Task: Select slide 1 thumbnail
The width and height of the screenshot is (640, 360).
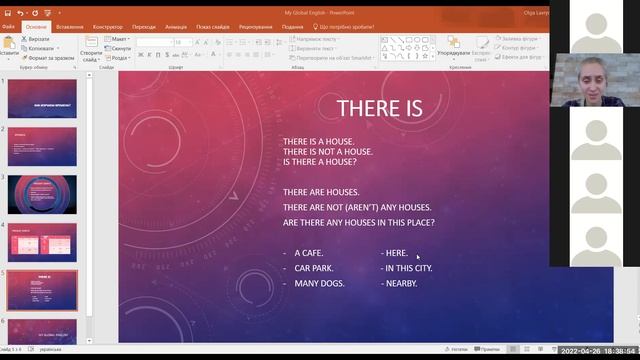Action: click(42, 99)
